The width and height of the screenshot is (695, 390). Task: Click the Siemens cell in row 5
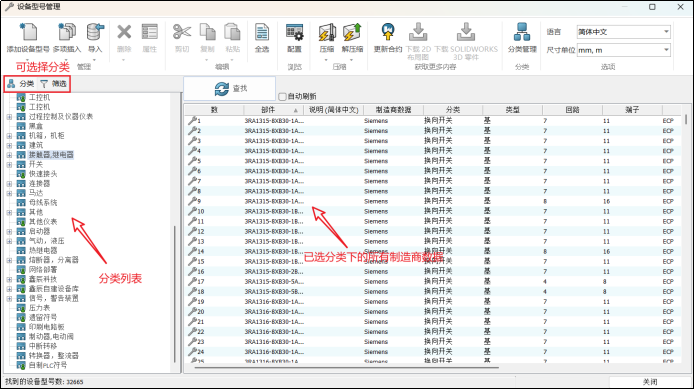coord(376,161)
